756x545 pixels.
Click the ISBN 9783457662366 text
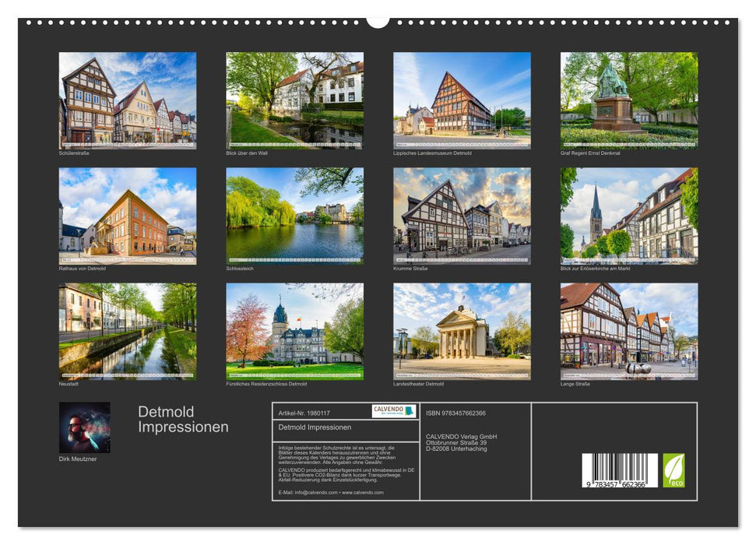pyautogui.click(x=455, y=413)
